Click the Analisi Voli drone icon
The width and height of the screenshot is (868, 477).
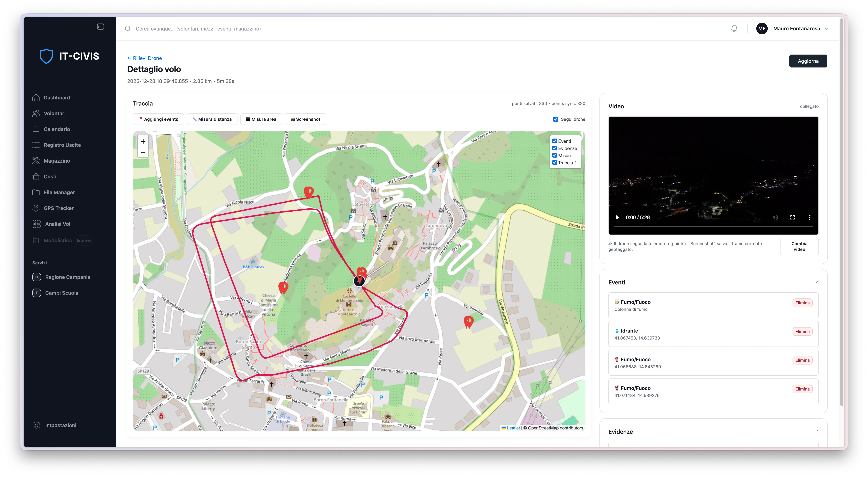click(x=37, y=224)
